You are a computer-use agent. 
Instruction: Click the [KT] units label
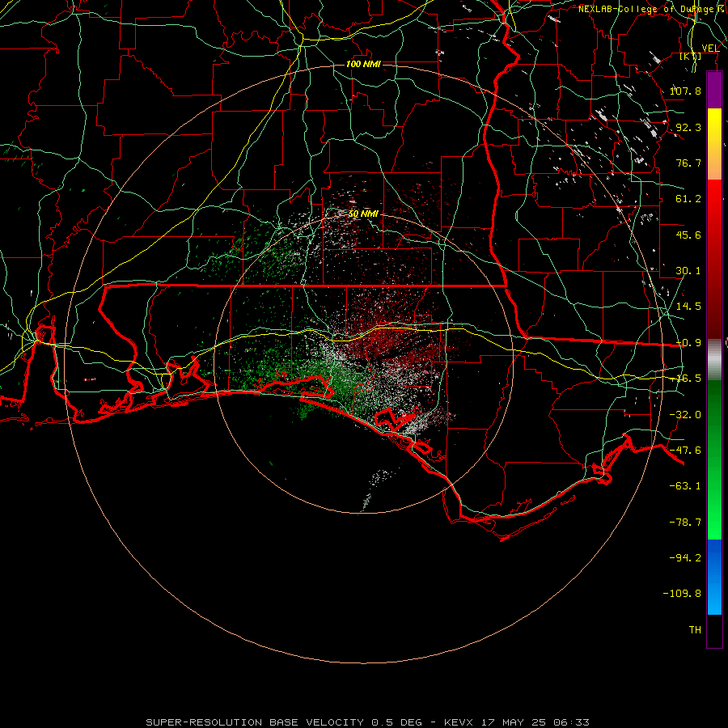coord(691,56)
